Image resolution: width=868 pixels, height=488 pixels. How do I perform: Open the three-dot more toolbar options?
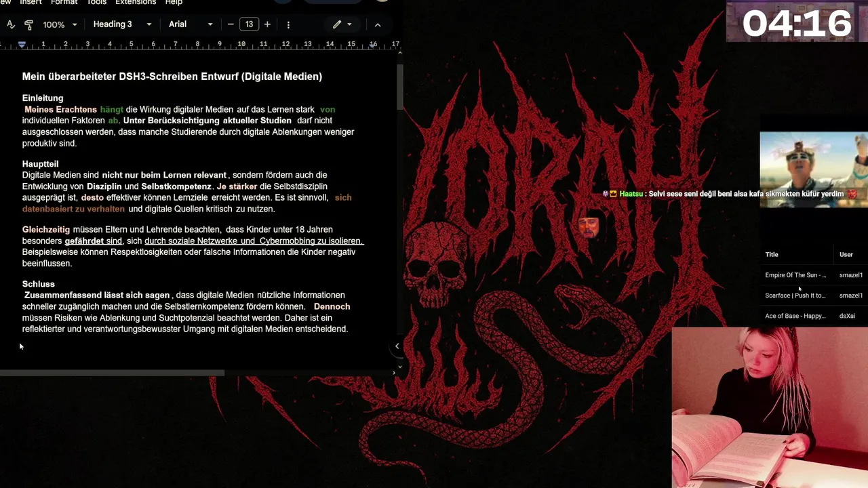(288, 24)
